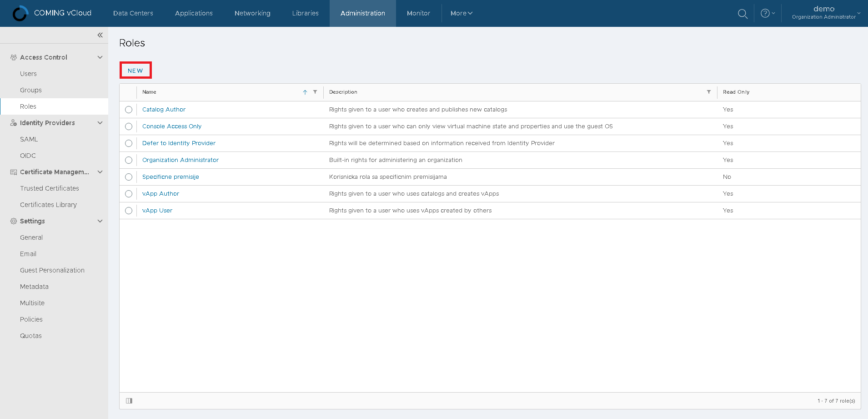Click the NEW button
The height and width of the screenshot is (419, 868).
point(135,71)
